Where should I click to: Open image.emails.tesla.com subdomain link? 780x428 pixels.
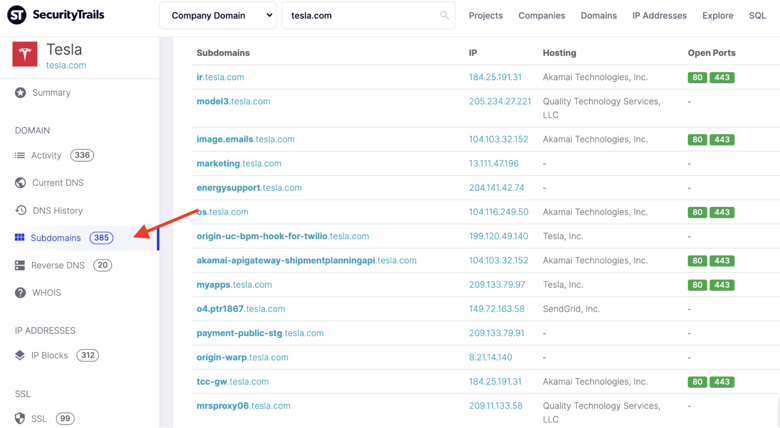pos(245,139)
